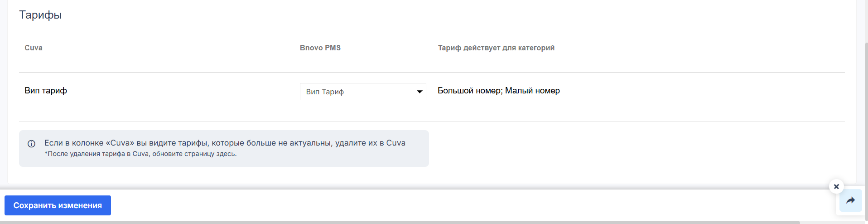Select the Вип тариф row label
The width and height of the screenshot is (868, 224).
point(46,91)
